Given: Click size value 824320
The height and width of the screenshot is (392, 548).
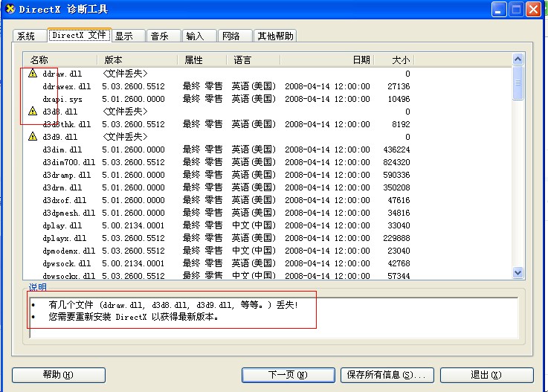Looking at the screenshot, I should (396, 162).
